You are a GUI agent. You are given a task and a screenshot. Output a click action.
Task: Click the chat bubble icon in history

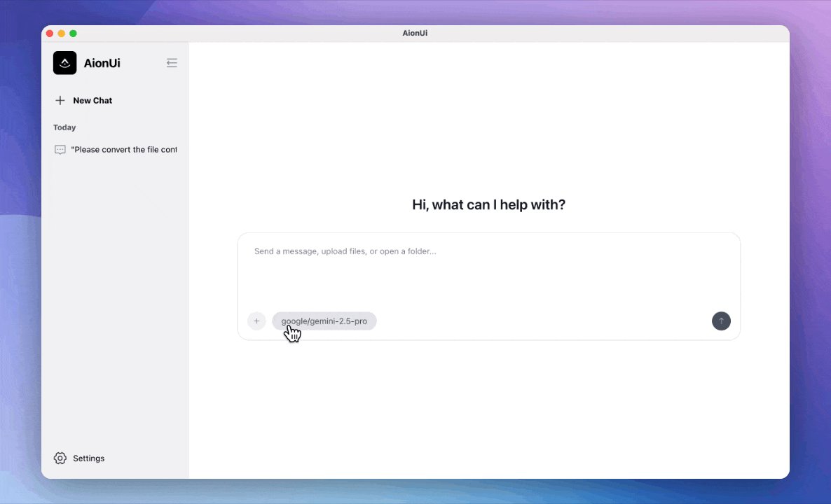(x=60, y=150)
